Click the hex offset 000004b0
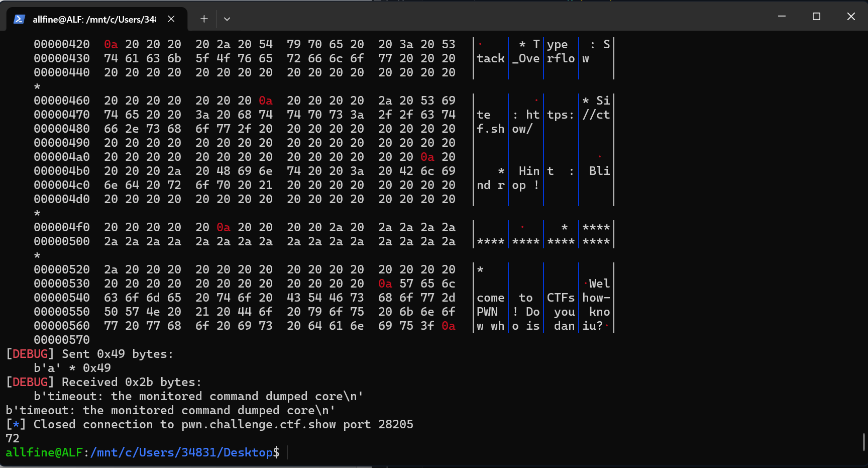This screenshot has height=468, width=868. point(62,171)
